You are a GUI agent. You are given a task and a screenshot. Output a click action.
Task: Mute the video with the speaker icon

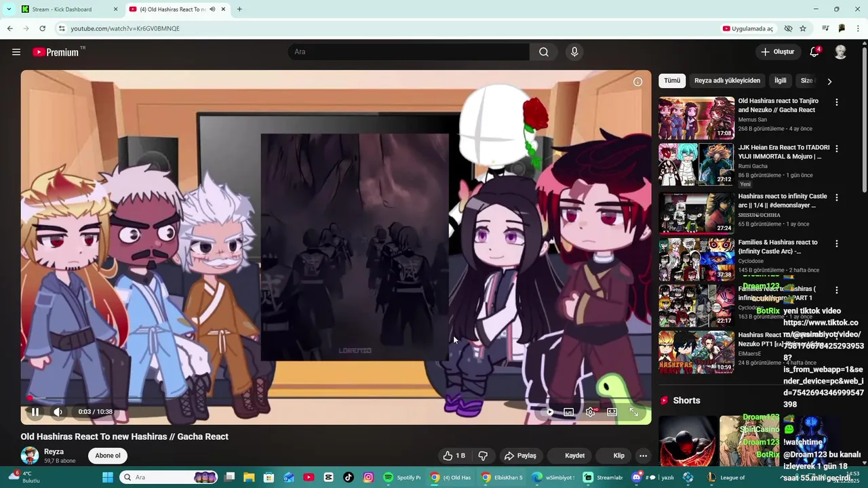[58, 411]
